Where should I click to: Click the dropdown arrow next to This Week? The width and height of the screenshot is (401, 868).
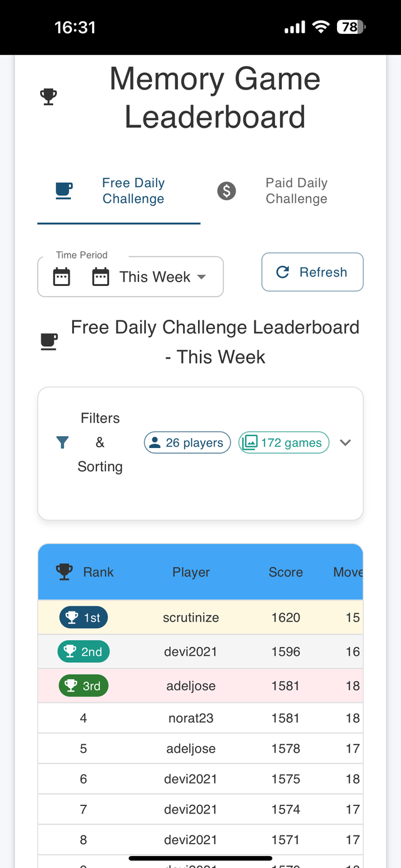point(201,277)
